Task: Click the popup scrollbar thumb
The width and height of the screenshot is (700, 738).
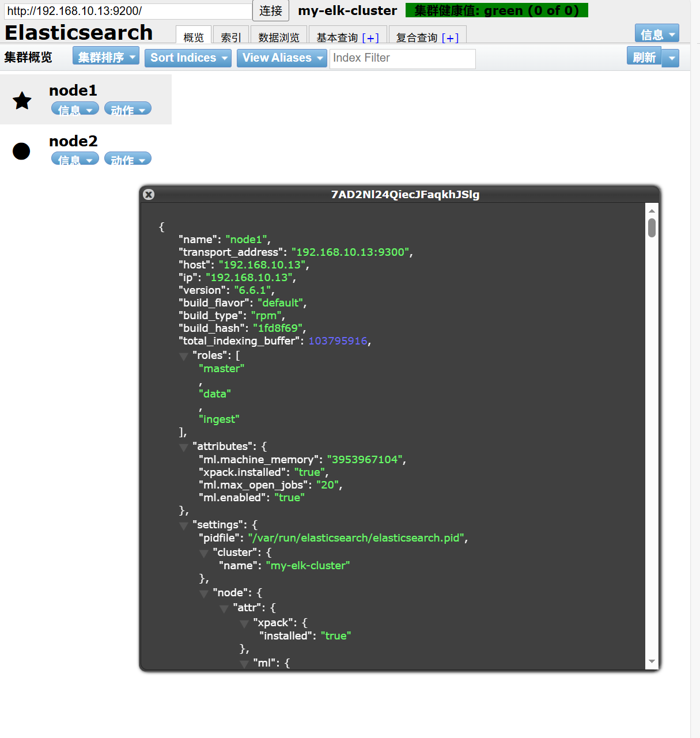Action: pyautogui.click(x=652, y=228)
